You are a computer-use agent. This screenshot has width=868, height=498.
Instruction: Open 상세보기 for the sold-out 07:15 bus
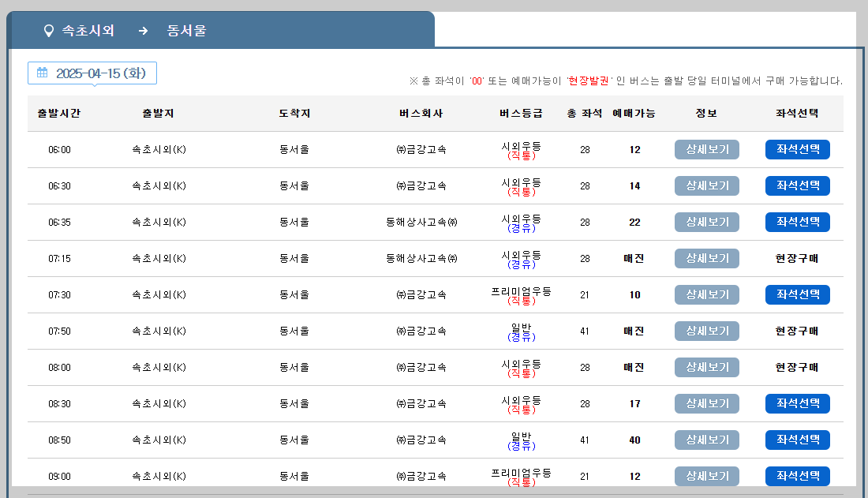click(x=706, y=258)
